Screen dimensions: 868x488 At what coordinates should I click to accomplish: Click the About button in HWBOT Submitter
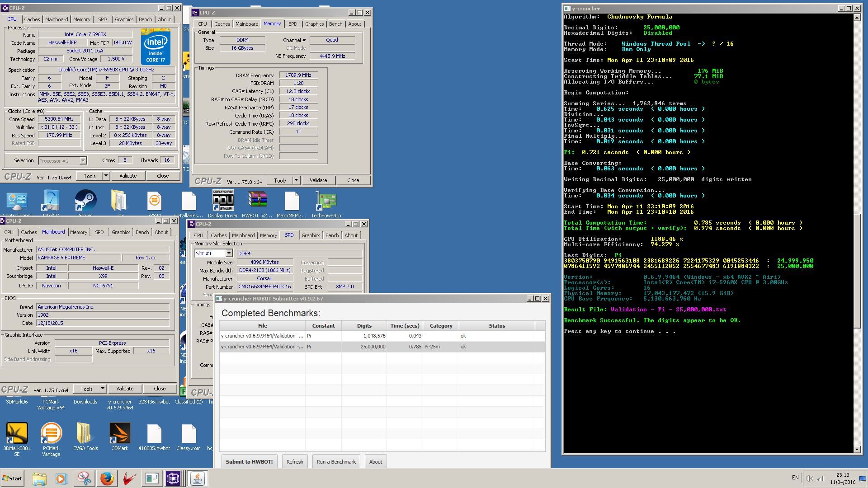(375, 462)
